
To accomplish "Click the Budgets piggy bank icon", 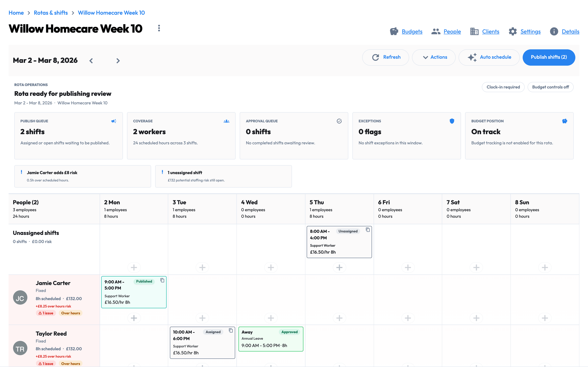I will 394,32.
